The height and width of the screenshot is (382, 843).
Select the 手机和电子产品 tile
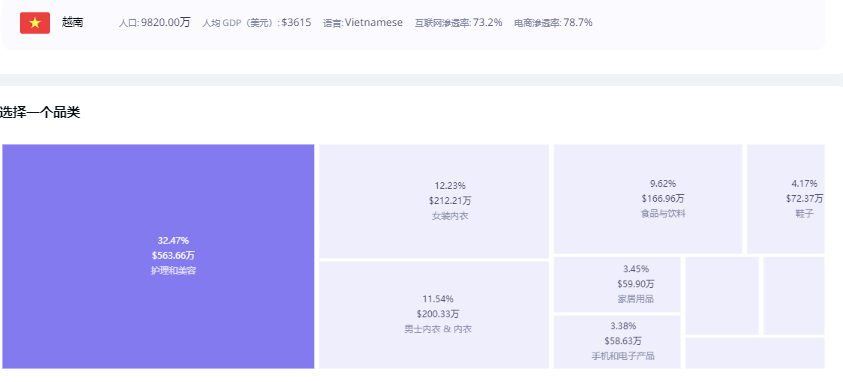(617, 342)
